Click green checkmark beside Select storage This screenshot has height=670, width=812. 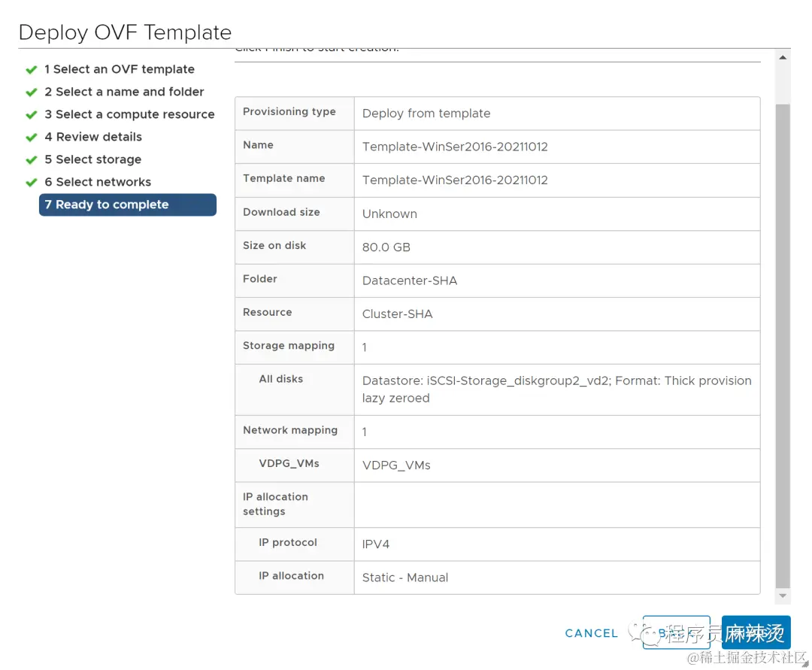(x=32, y=159)
